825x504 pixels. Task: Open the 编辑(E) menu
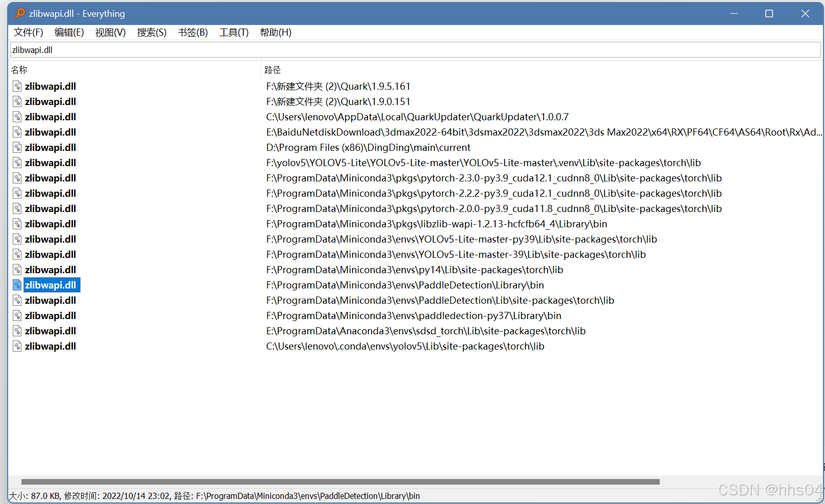[69, 32]
